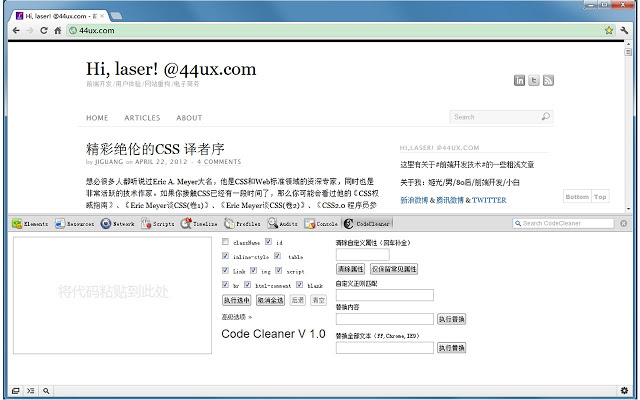Image resolution: width=640 pixels, height=400 pixels.
Task: Select the CodeCleaner panel tab
Action: pos(367,224)
